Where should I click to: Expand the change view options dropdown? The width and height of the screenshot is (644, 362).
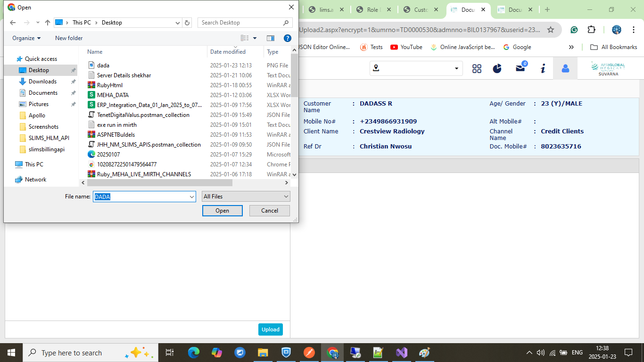pos(255,38)
